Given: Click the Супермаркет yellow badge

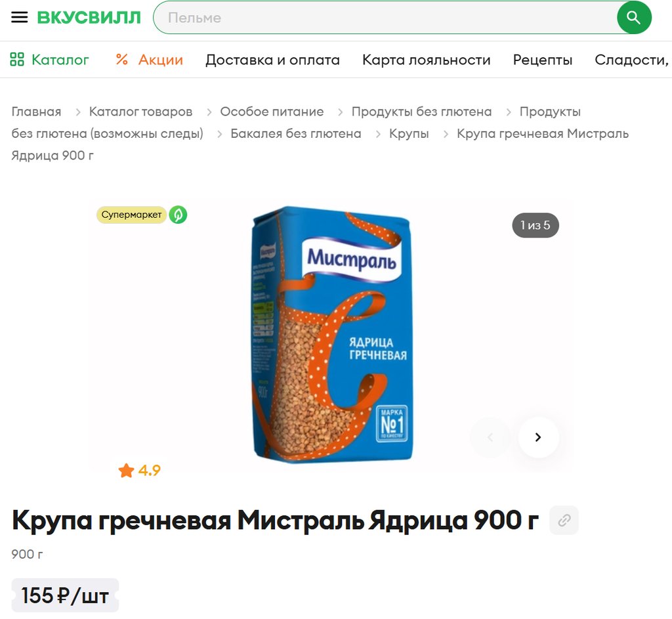Looking at the screenshot, I should tap(131, 215).
